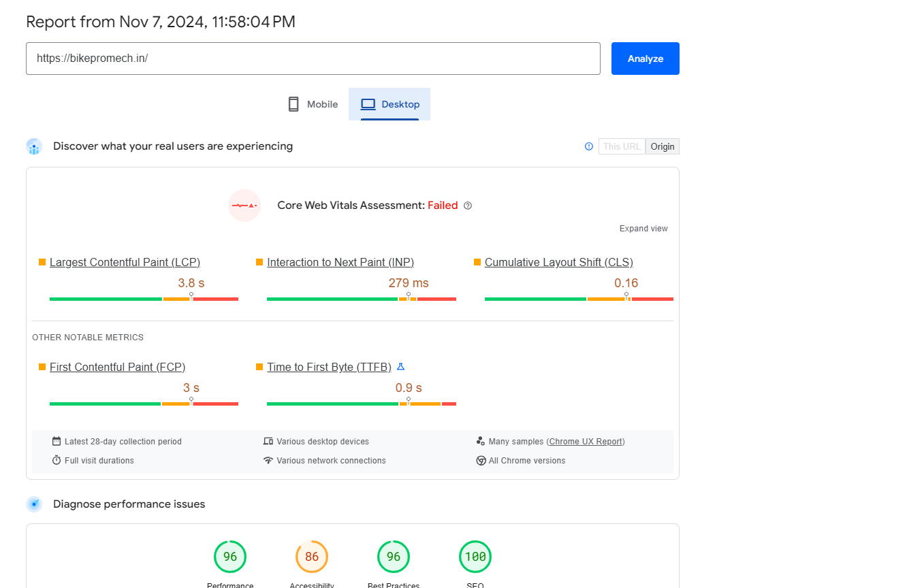Screen dimensions: 907x588
Task: Click the info icon next to This URL
Action: pyautogui.click(x=589, y=146)
